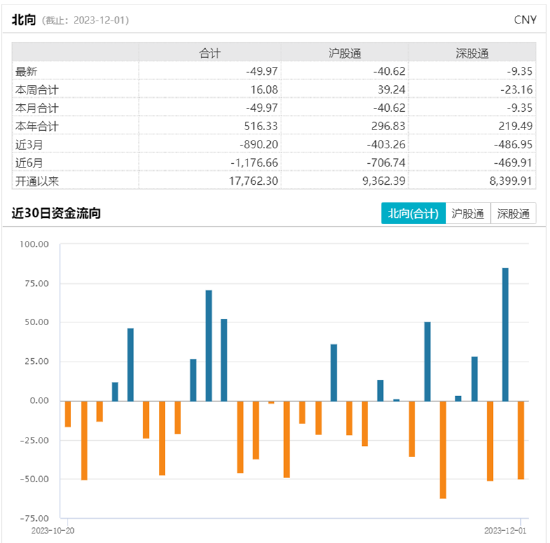
Task: Click the 100.00 y-axis label
Action: tap(34, 244)
